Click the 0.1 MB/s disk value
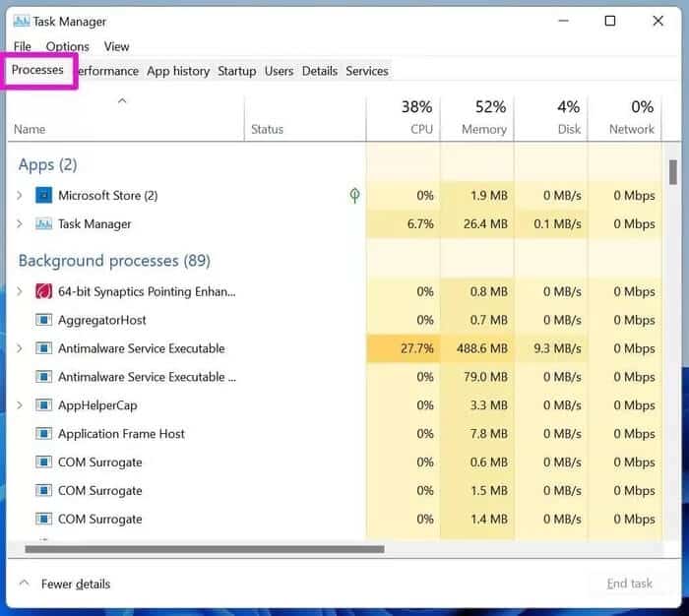This screenshot has height=616, width=689. (558, 224)
